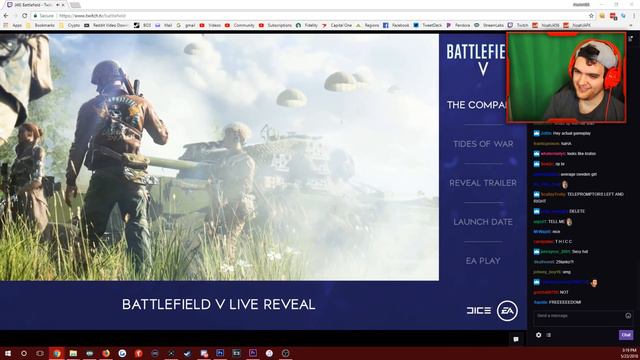Open the YouTube Videos bookmark
Viewport: 640px width, 360px height.
[210, 25]
